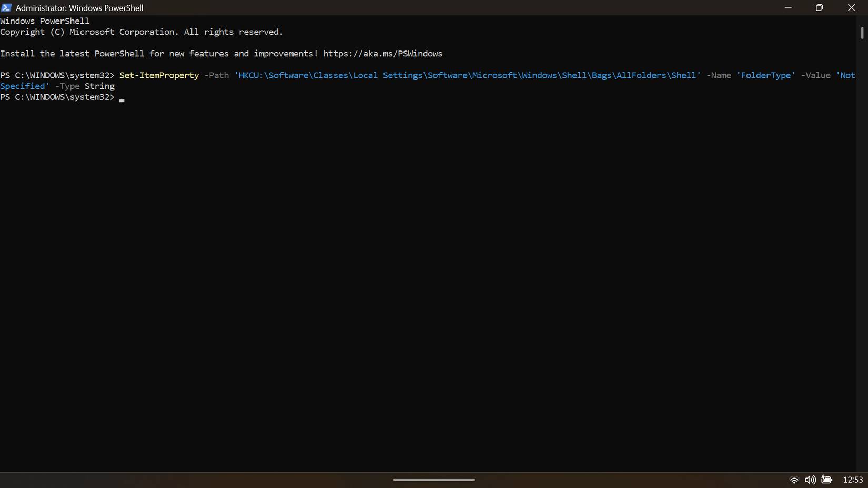This screenshot has height=488, width=868.
Task: Click the -Path parameter label
Action: pos(216,75)
